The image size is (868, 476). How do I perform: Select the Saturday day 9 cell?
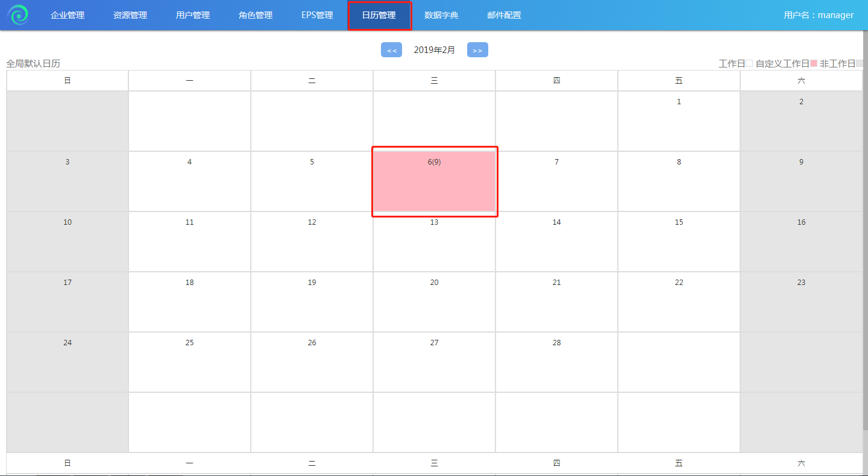801,181
